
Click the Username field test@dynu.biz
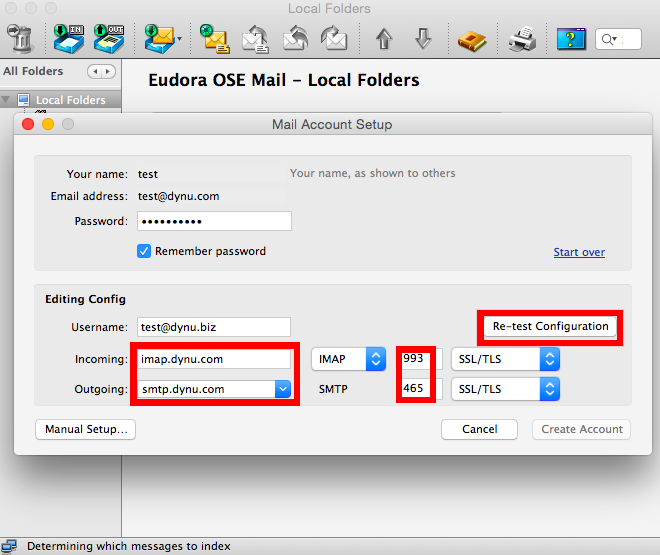(214, 327)
